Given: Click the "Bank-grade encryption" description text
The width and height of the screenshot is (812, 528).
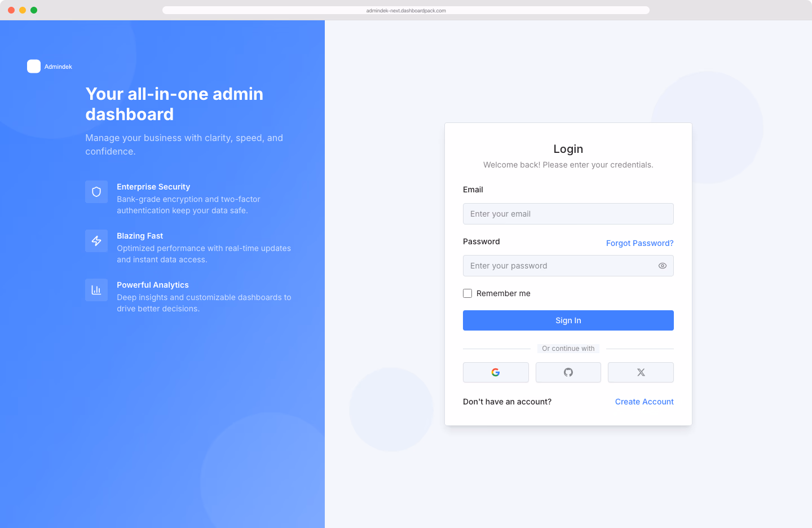Looking at the screenshot, I should [188, 205].
